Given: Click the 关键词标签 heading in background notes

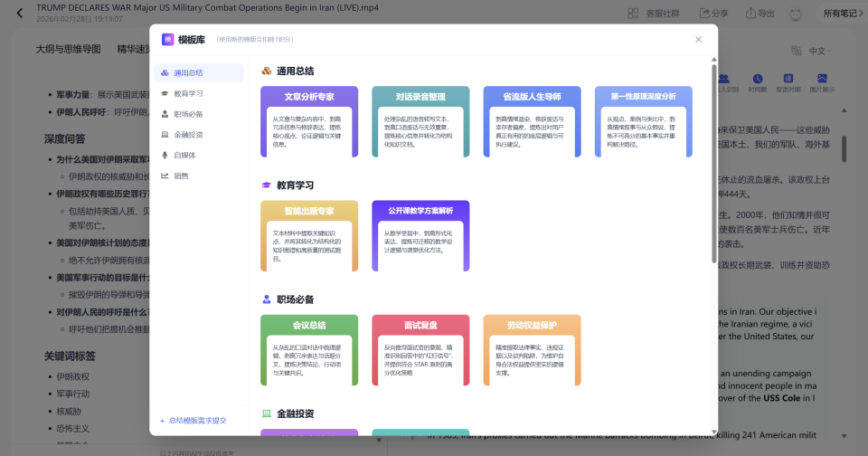Looking at the screenshot, I should [70, 356].
